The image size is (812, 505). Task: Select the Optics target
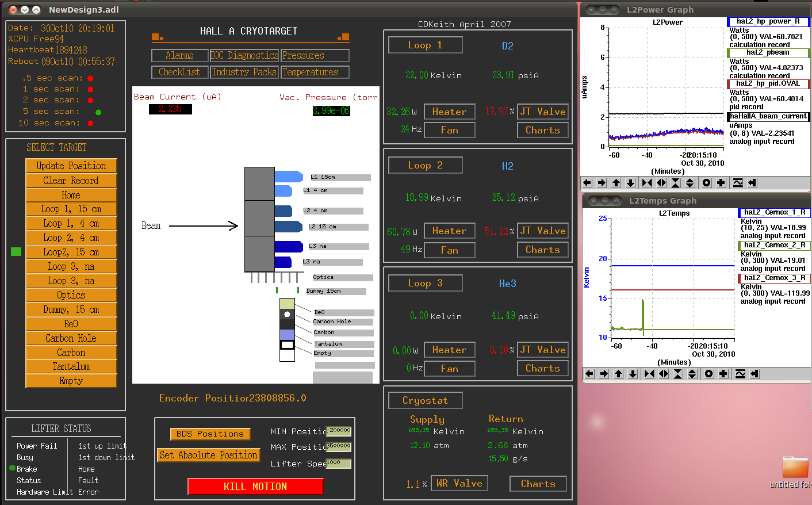tap(71, 295)
